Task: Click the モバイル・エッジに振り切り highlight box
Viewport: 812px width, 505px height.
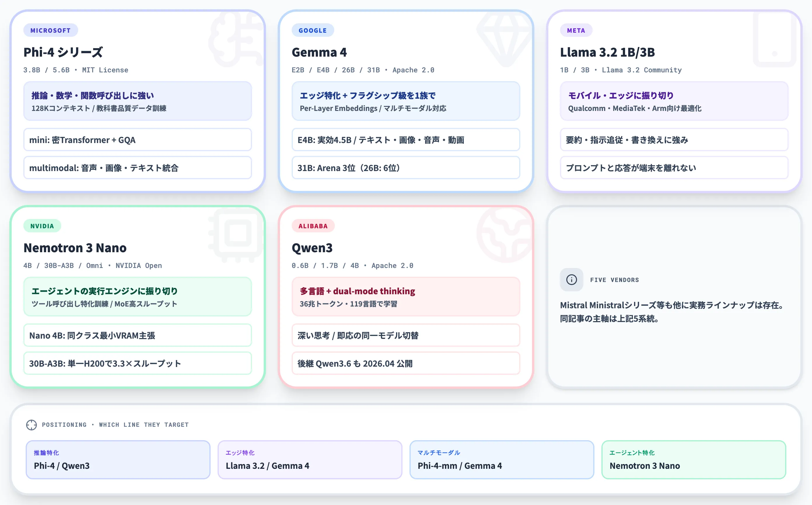Action: 674,101
